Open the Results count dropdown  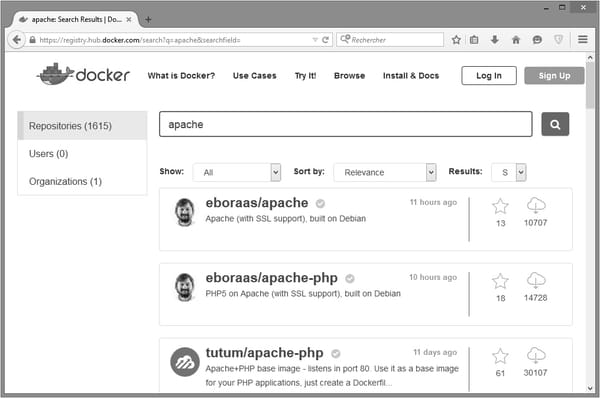tap(509, 172)
